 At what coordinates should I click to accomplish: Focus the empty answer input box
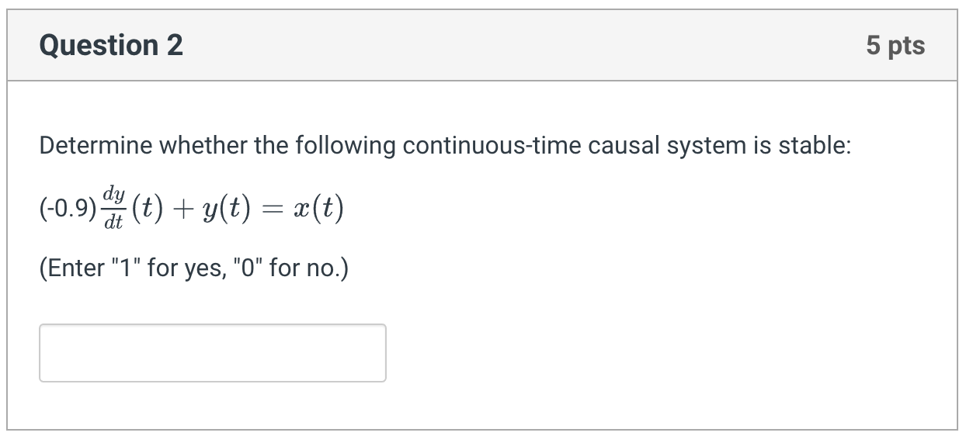click(213, 353)
